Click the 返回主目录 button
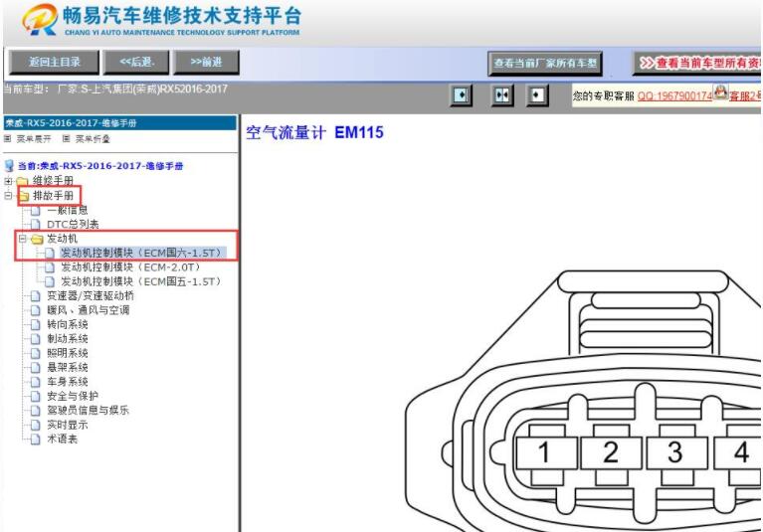The image size is (763, 532). (x=54, y=63)
